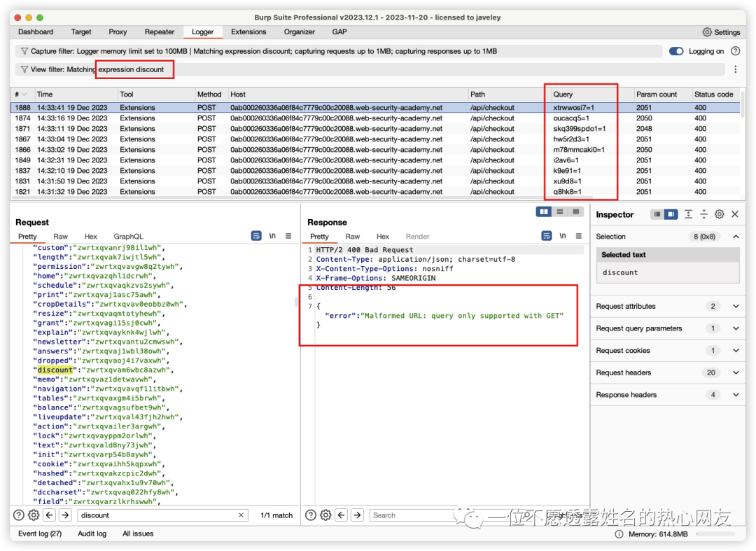Open the Extensions tab
The height and width of the screenshot is (551, 756).
click(248, 32)
